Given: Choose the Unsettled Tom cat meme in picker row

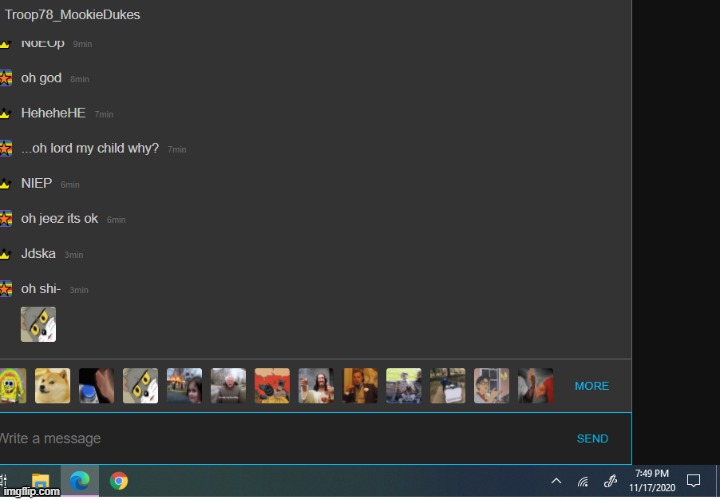Looking at the screenshot, I should click(x=140, y=386).
